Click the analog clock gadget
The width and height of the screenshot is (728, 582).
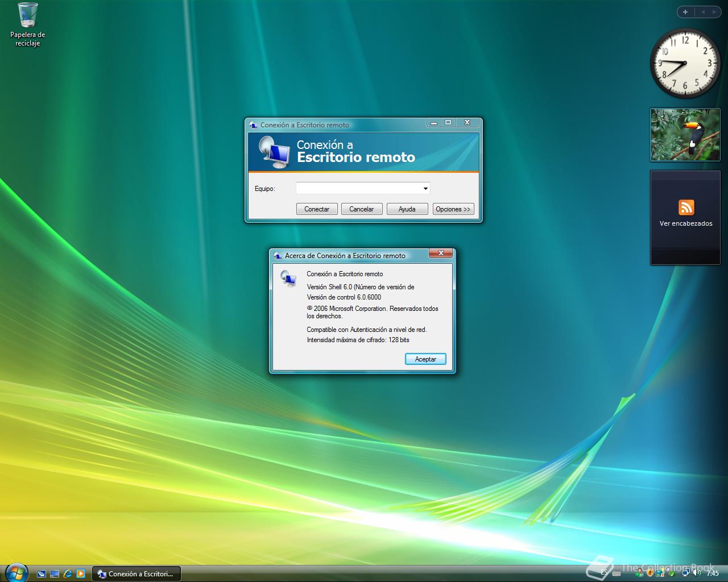click(x=685, y=63)
